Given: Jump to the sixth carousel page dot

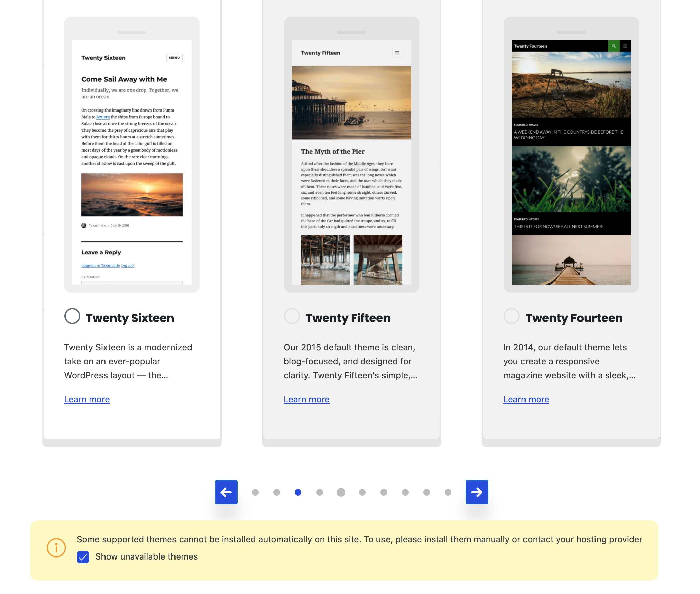Looking at the screenshot, I should point(362,492).
